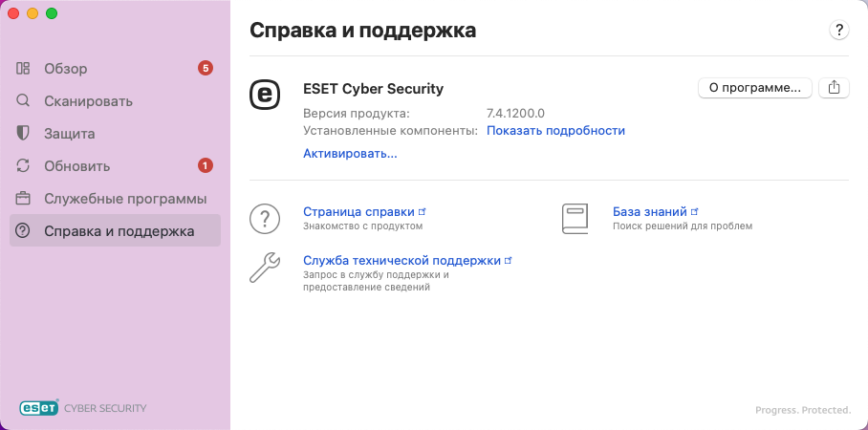Click the red badge showing 1 on Обновить
The height and width of the screenshot is (430, 868).
(x=205, y=165)
